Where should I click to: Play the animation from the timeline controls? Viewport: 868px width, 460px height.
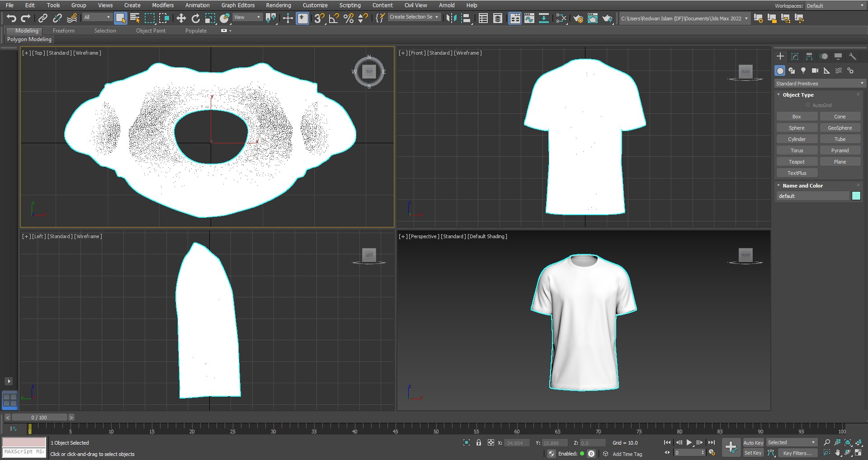[x=689, y=442]
